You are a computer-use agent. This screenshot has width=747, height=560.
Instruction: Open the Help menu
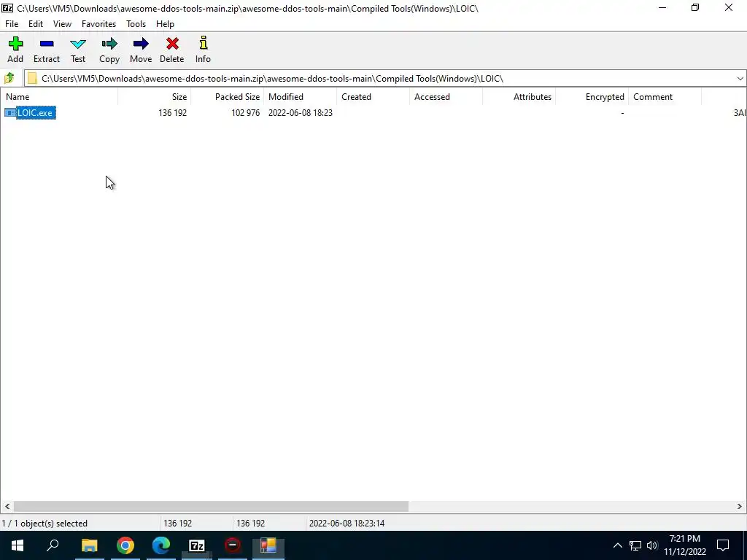click(x=165, y=24)
